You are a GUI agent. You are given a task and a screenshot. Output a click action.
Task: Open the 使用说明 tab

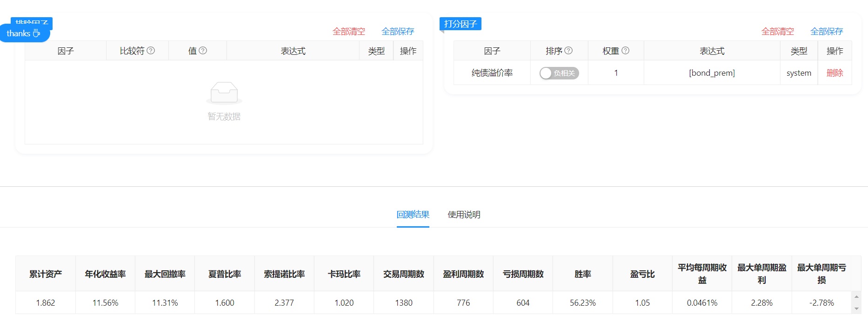[464, 215]
